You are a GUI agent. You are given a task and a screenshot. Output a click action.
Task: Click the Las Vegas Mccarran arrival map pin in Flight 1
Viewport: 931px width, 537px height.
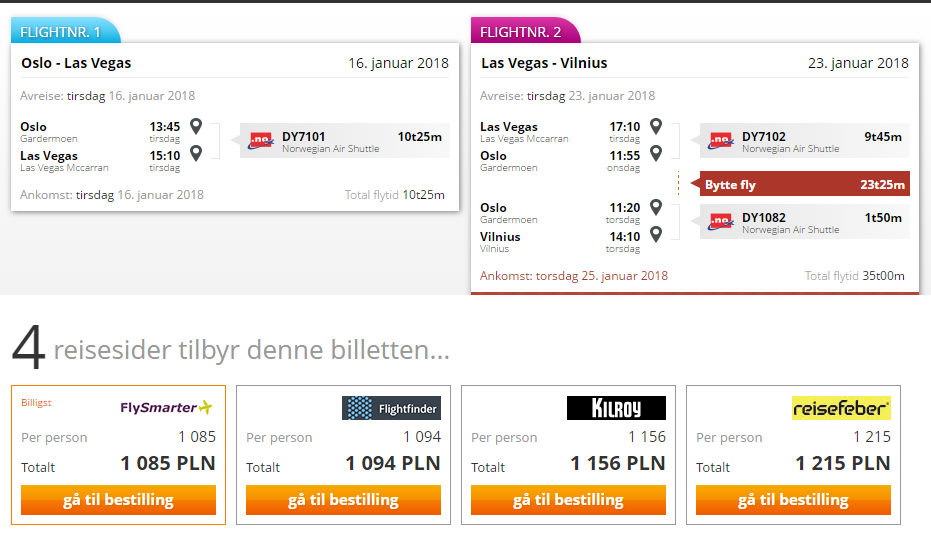click(196, 153)
